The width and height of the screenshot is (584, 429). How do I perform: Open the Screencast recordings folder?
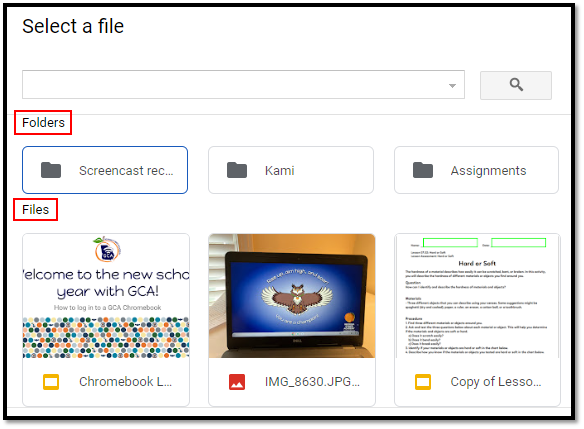point(105,170)
